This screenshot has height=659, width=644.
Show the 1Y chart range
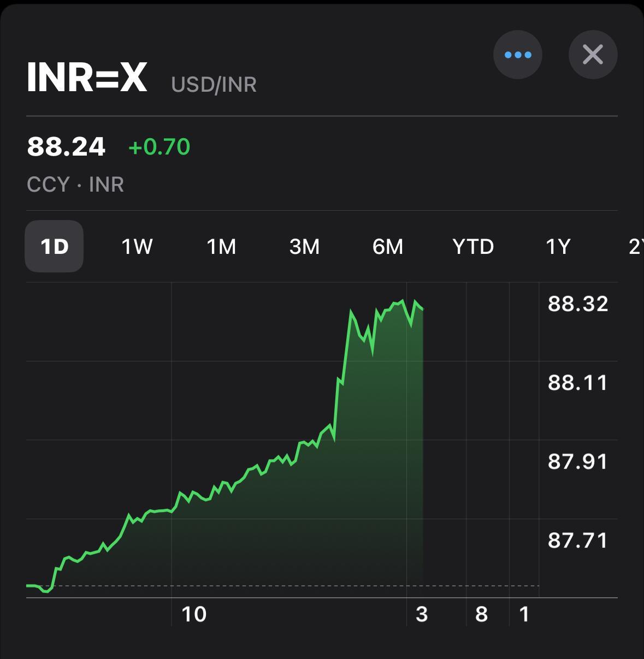558,246
